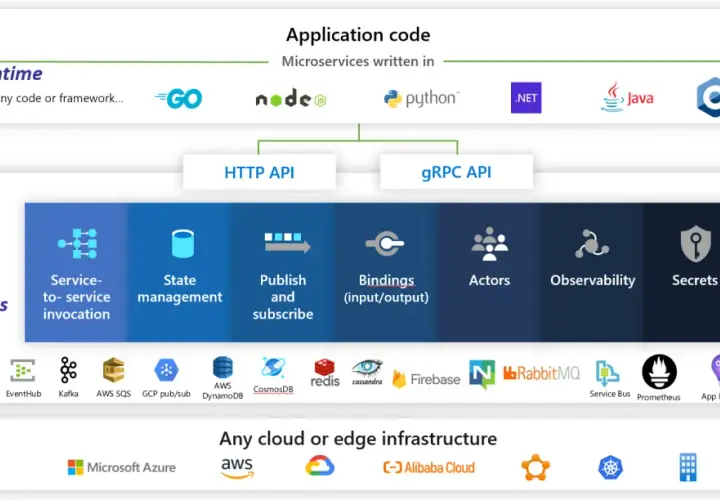Image resolution: width=720 pixels, height=500 pixels.
Task: Click the AWS SQS icon
Action: pos(113,370)
